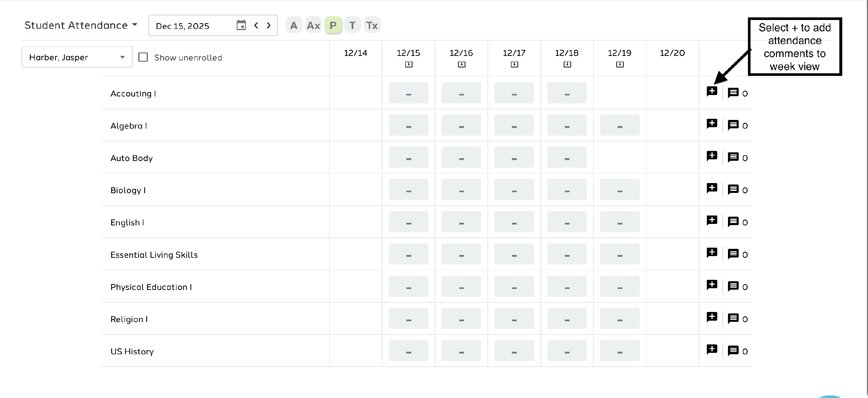Screen dimensions: 868x398
Task: Mark English I attendance on 12/17
Action: point(514,222)
